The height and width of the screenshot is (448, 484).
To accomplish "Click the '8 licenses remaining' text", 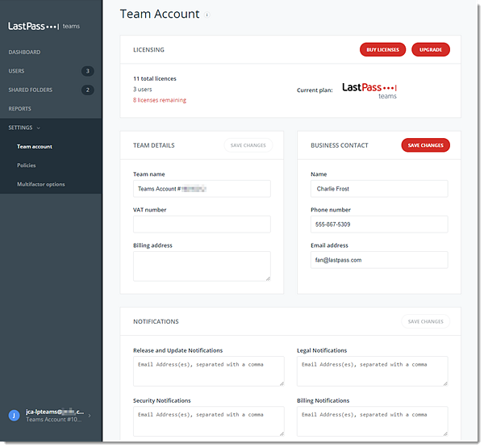I will tap(160, 100).
